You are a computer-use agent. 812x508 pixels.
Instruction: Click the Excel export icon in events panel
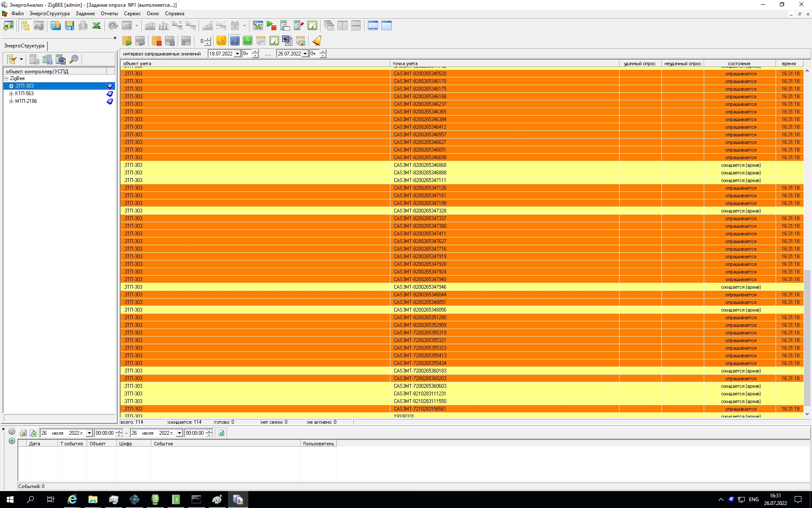tap(33, 433)
